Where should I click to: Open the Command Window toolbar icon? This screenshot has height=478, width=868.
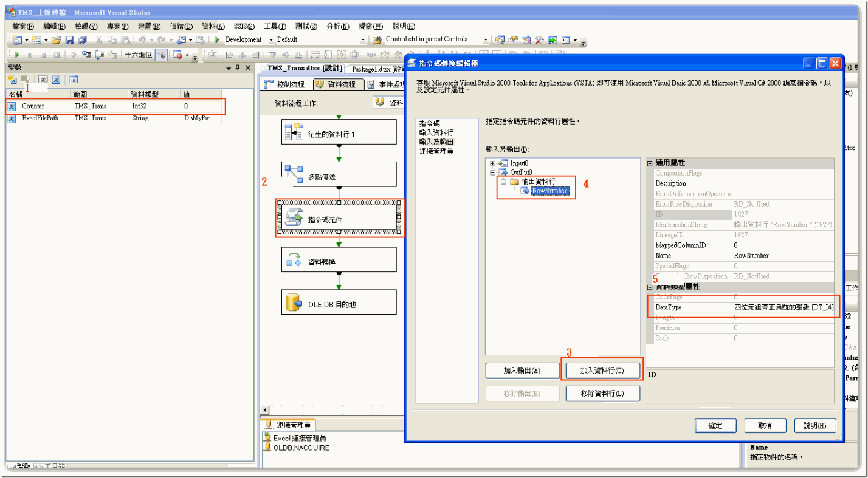click(x=566, y=40)
